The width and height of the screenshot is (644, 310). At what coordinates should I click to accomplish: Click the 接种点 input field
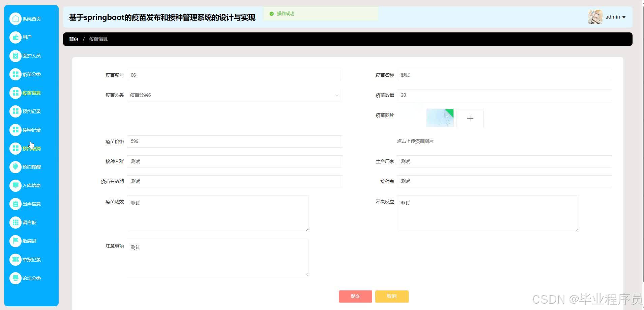coord(504,181)
